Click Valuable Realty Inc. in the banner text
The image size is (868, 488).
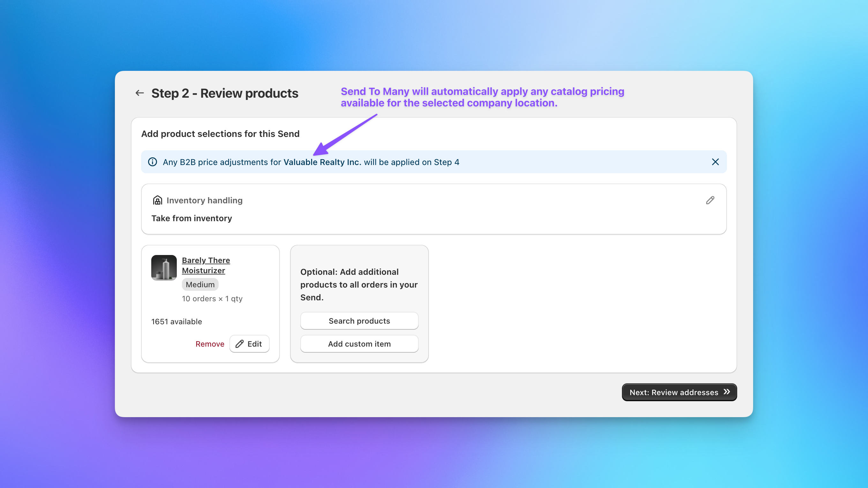coord(322,162)
